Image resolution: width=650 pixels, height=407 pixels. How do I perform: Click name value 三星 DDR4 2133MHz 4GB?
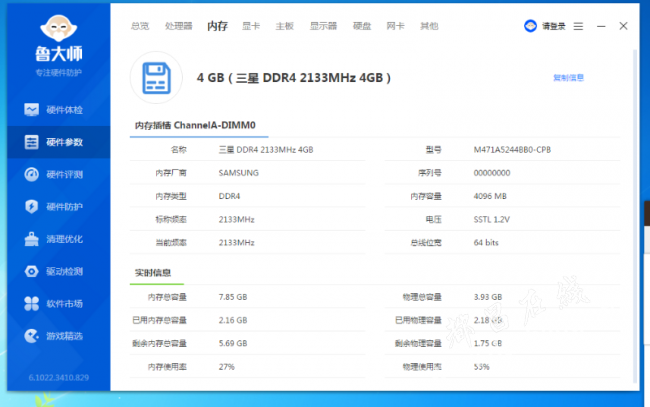266,150
